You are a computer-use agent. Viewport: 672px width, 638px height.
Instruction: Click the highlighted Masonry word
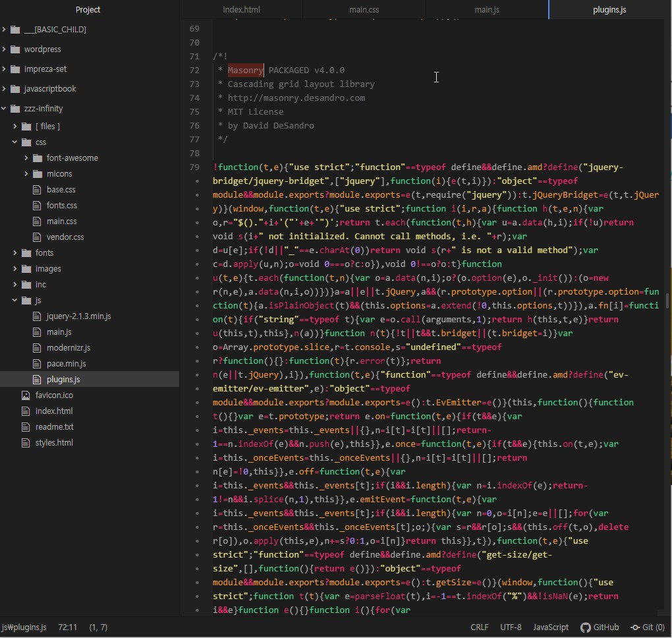click(x=246, y=71)
